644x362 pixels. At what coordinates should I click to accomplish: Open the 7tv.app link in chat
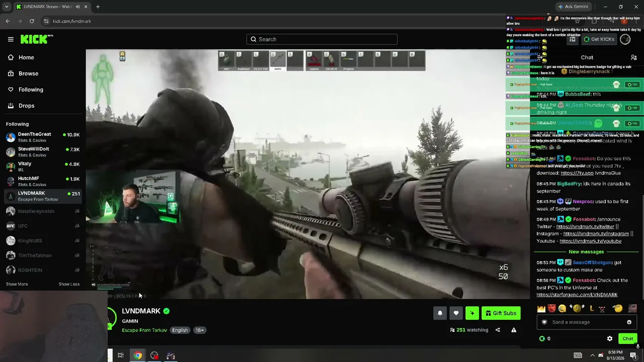point(577,173)
